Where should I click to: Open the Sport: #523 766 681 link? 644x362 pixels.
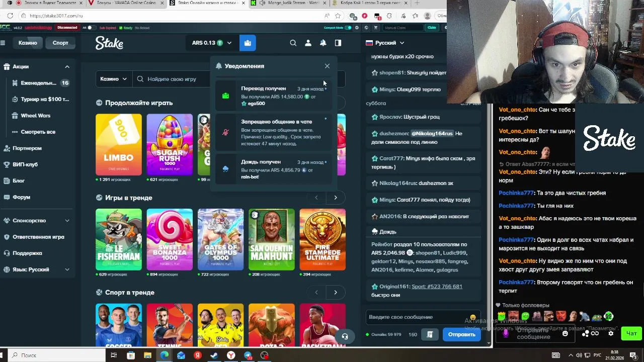(x=437, y=287)
